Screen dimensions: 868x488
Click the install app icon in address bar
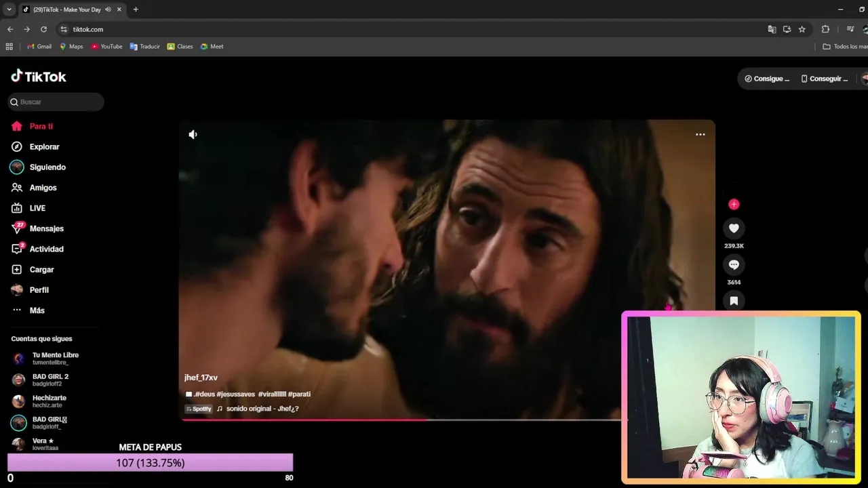coord(787,29)
